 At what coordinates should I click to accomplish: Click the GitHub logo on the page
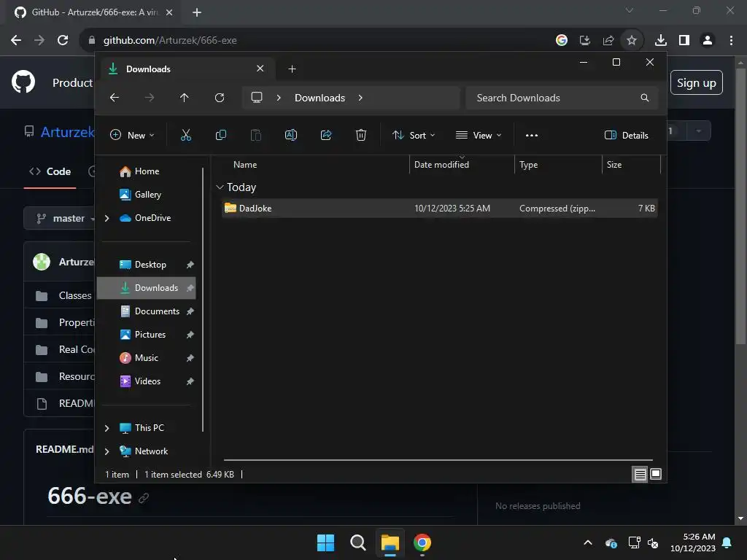pos(23,82)
